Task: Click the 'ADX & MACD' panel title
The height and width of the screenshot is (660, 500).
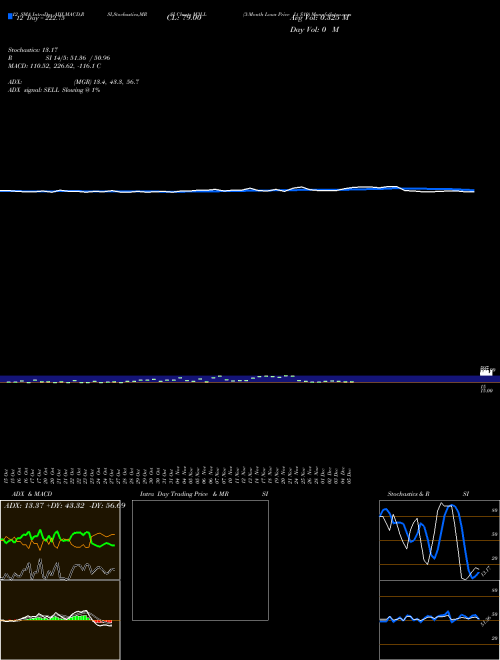Action: 32,494
